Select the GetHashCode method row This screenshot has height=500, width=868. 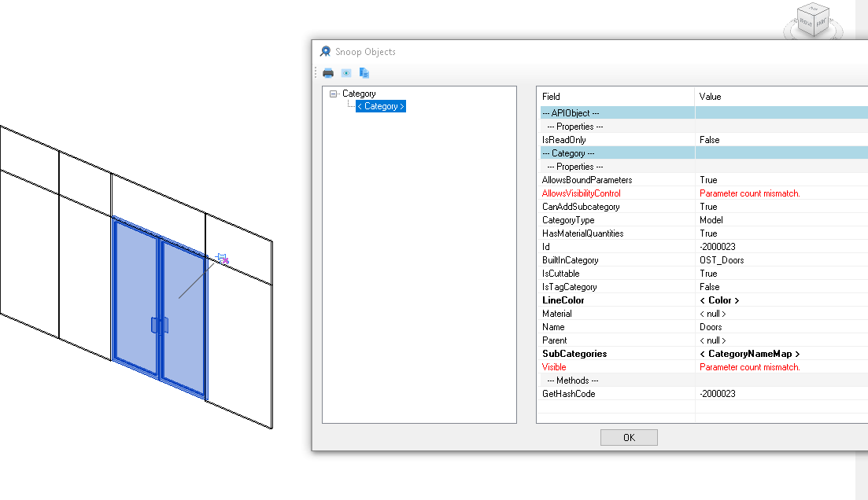pyautogui.click(x=568, y=394)
